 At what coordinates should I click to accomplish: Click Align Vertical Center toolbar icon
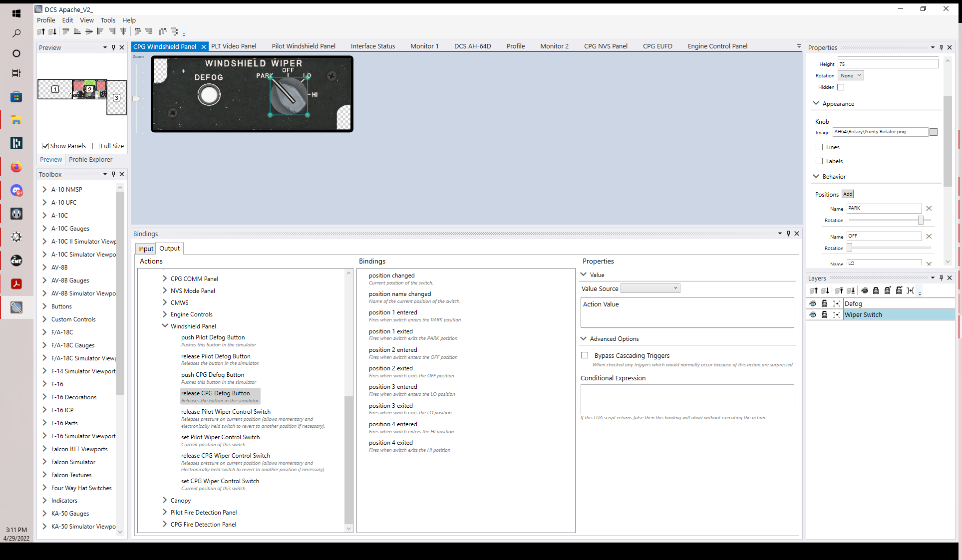click(x=123, y=32)
